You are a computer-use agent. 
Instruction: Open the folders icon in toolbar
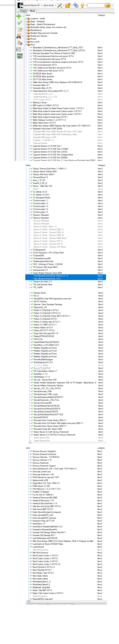tap(68, 5)
